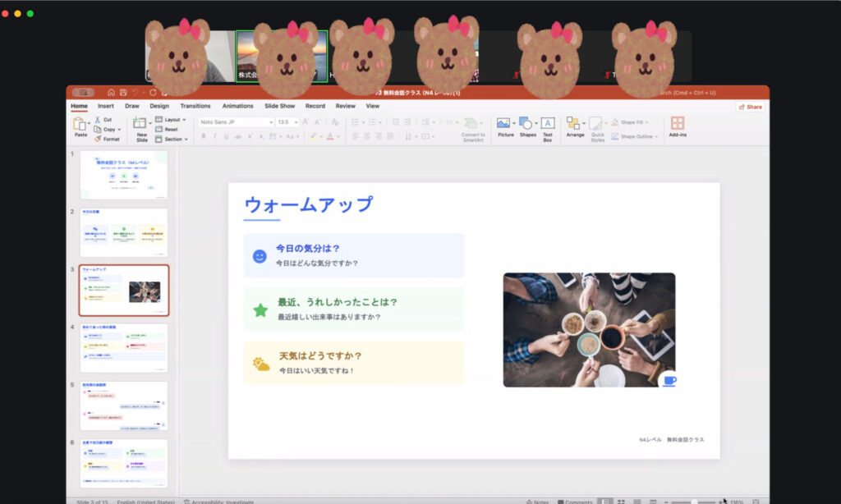Click the Cut scissors icon

(x=97, y=120)
